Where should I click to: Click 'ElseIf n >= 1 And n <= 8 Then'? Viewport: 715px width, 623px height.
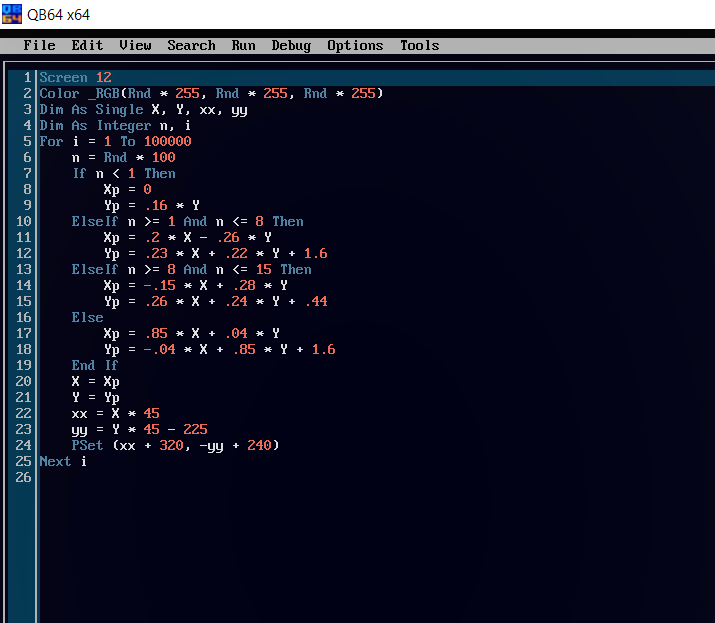pos(187,221)
